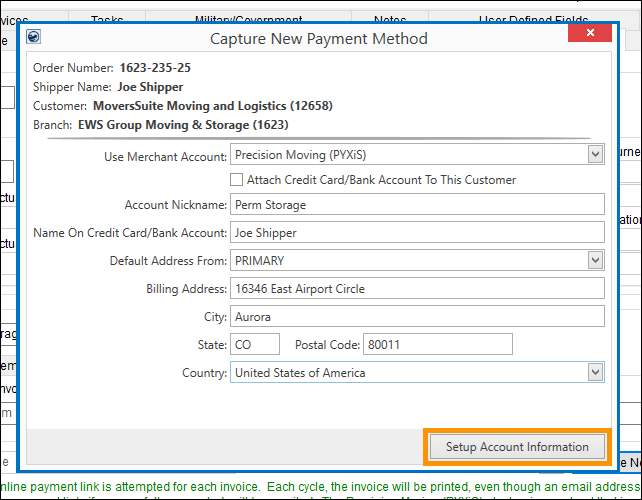This screenshot has width=642, height=500.
Task: Click the State field containing CO
Action: pyautogui.click(x=255, y=344)
